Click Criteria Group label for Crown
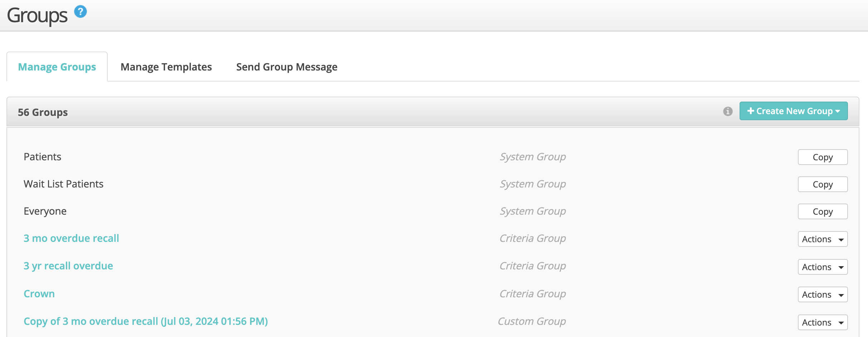This screenshot has width=868, height=337. (x=533, y=294)
